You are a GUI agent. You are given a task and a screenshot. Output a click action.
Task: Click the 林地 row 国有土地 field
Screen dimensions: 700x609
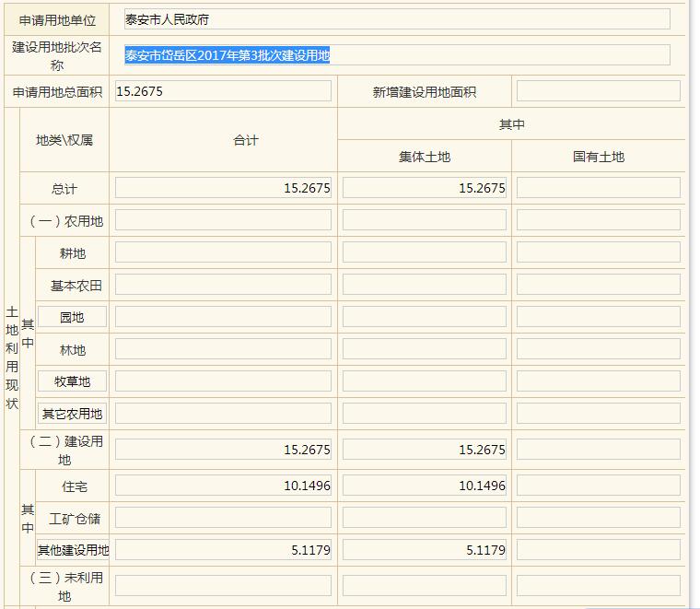tap(598, 349)
